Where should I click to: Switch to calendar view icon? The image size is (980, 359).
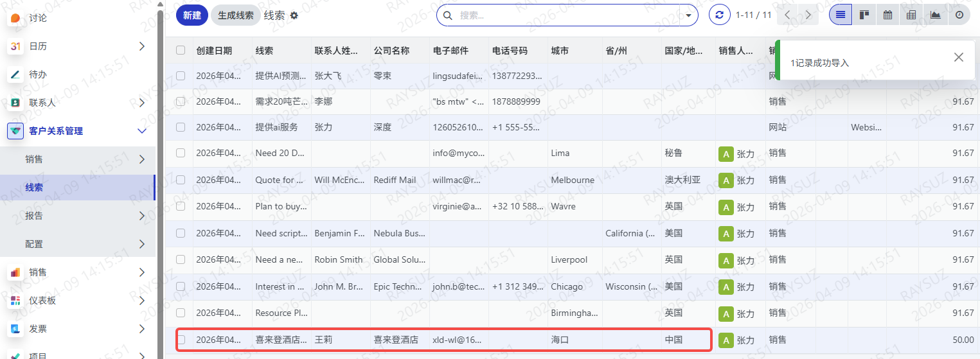[x=887, y=15]
